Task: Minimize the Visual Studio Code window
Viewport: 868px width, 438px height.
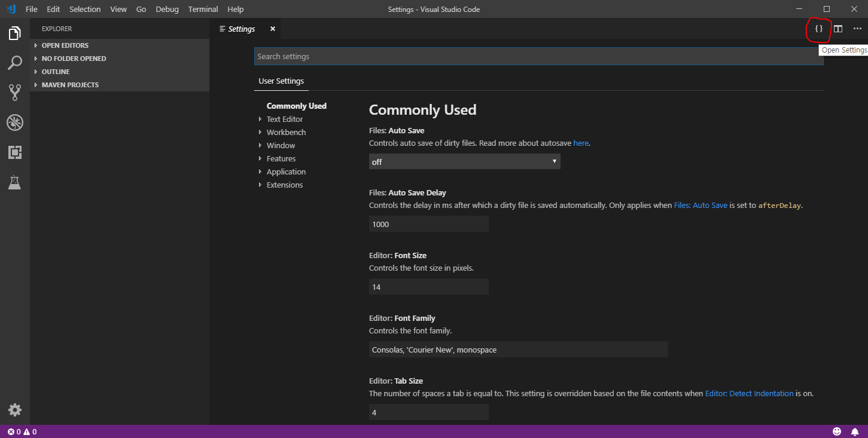Action: tap(800, 9)
